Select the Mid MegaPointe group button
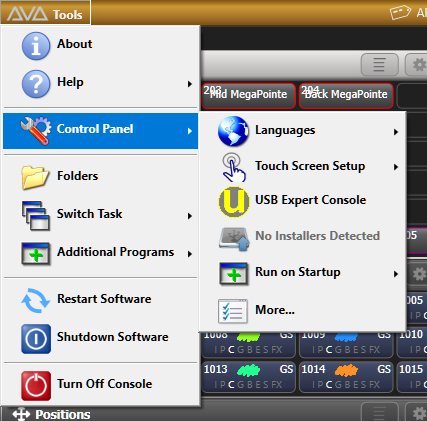The height and width of the screenshot is (421, 427). pyautogui.click(x=249, y=96)
